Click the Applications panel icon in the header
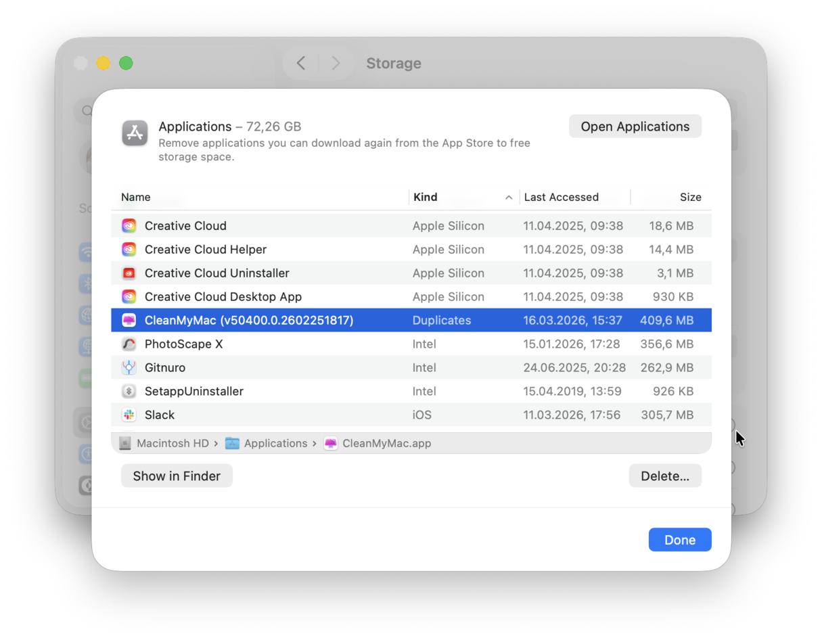 [x=135, y=133]
